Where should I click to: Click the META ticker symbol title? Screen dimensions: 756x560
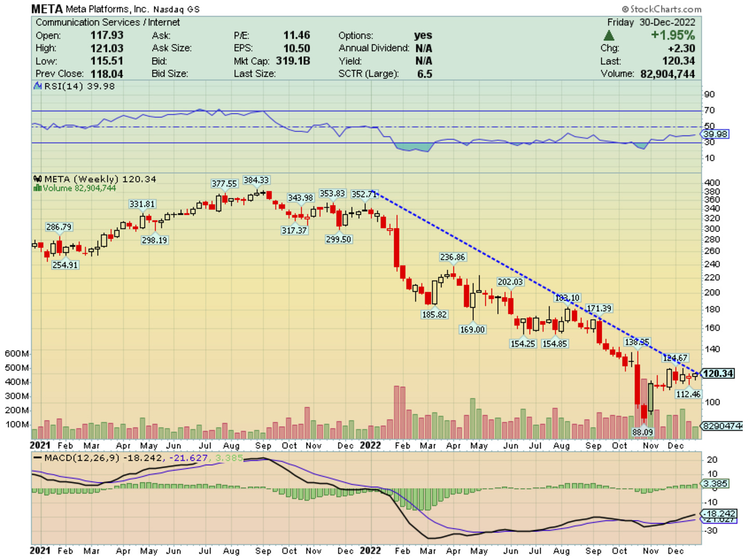pos(47,9)
